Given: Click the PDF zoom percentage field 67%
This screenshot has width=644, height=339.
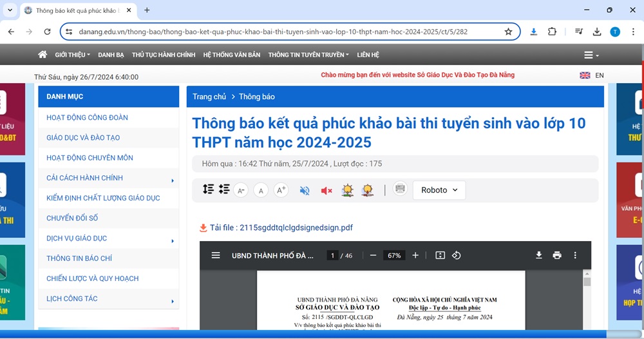Looking at the screenshot, I should click(394, 256).
